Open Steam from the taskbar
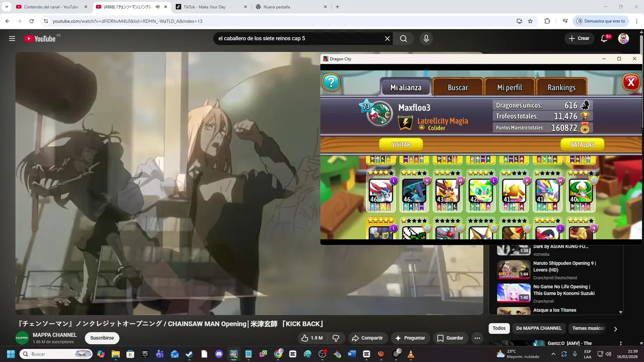 189,354
